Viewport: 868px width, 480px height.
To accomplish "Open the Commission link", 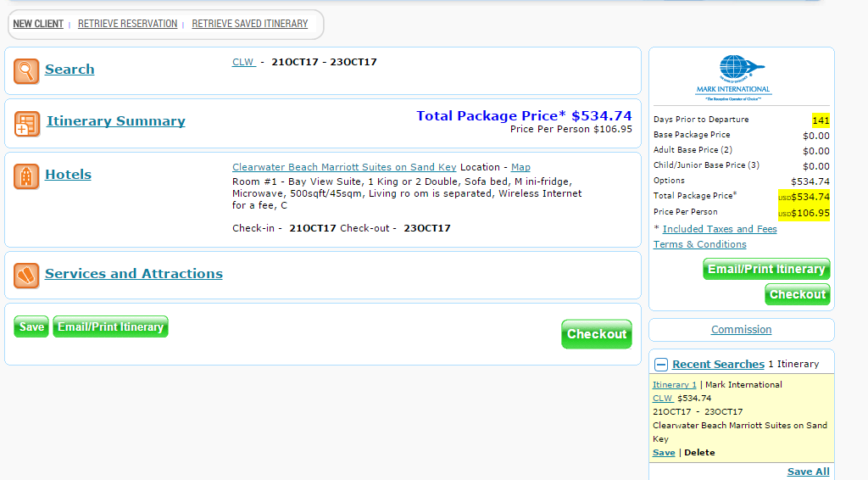I will [x=741, y=329].
